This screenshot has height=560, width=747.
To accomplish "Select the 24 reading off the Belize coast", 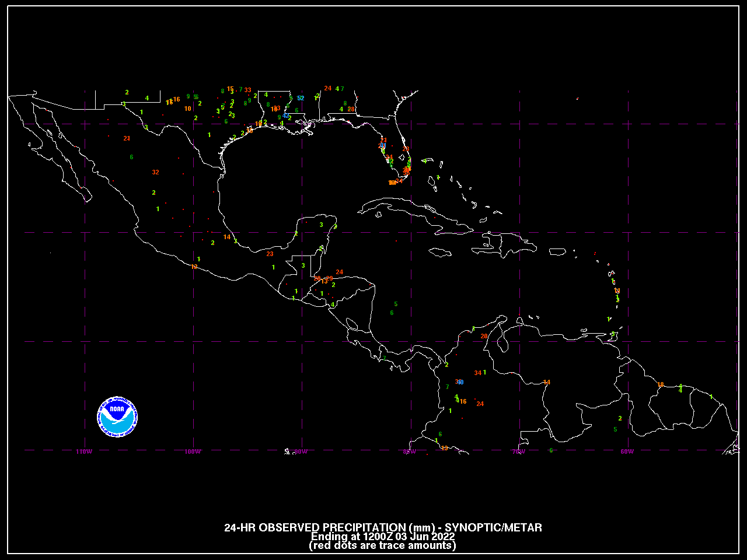I will click(x=339, y=272).
